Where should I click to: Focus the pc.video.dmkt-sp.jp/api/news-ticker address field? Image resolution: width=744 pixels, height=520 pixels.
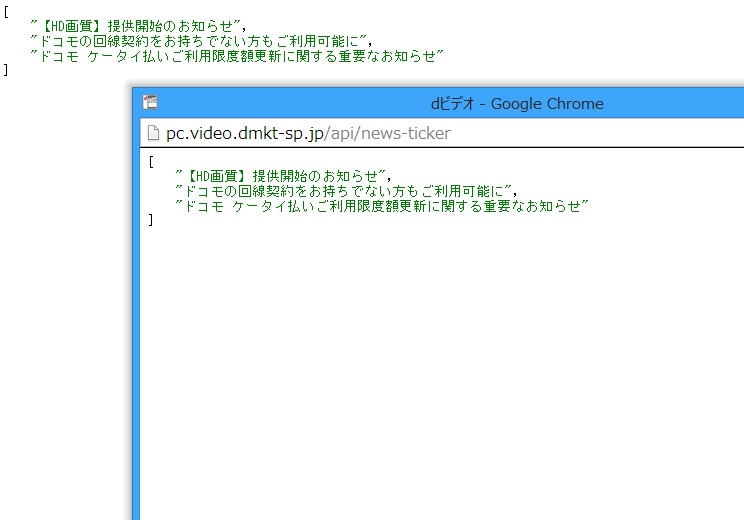pos(441,133)
